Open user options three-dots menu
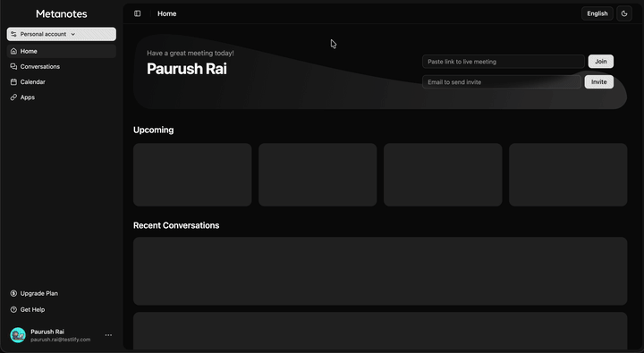 tap(108, 335)
